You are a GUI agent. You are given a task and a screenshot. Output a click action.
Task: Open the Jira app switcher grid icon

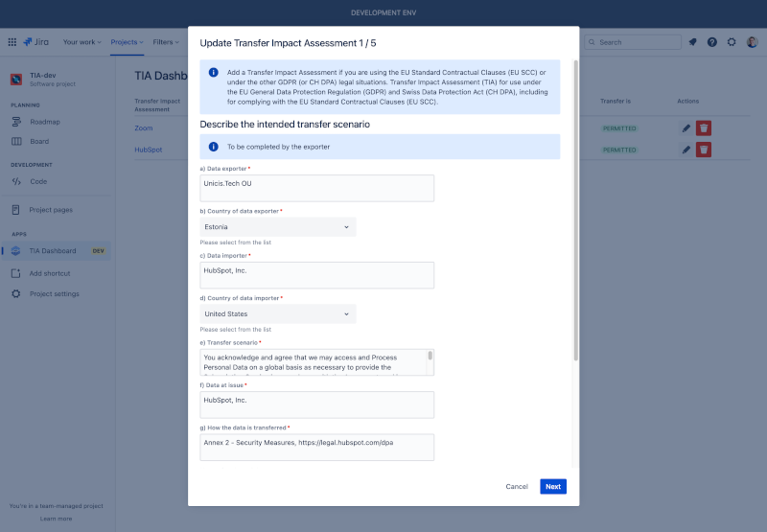[x=12, y=42]
